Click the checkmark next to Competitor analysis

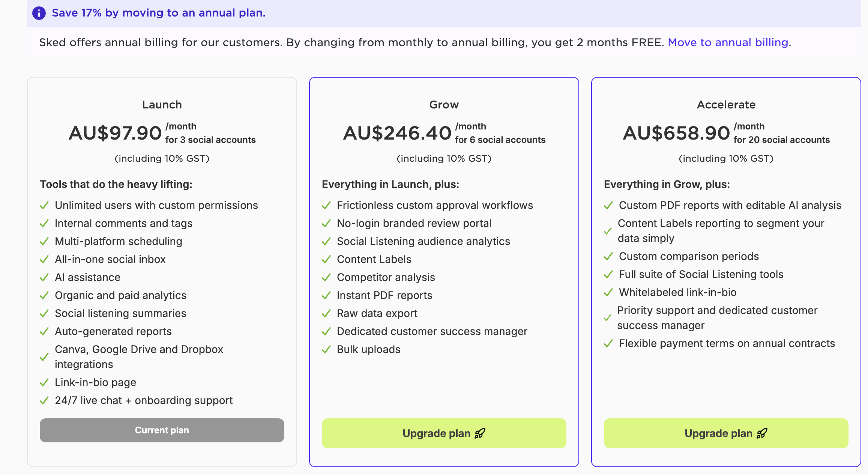(x=326, y=278)
